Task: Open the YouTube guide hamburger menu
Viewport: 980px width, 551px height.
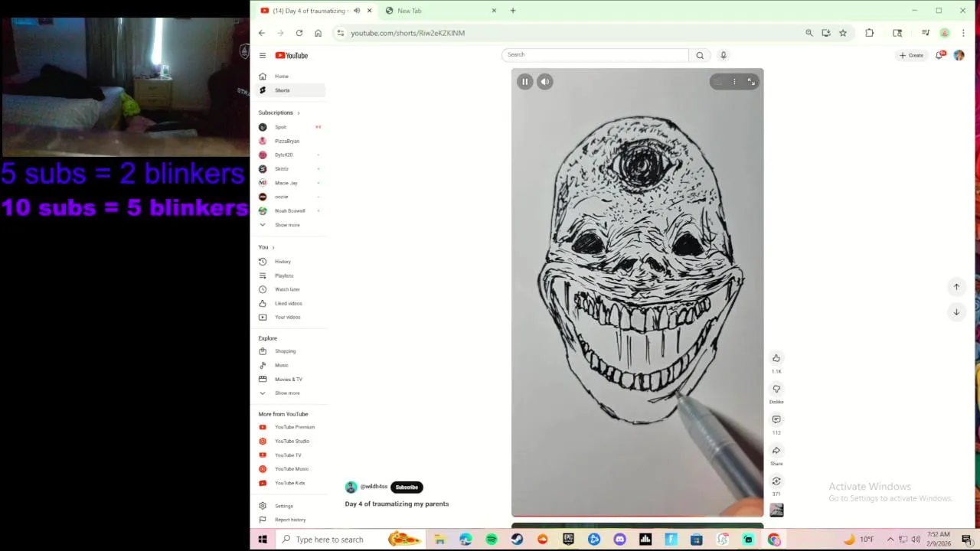Action: (x=262, y=55)
